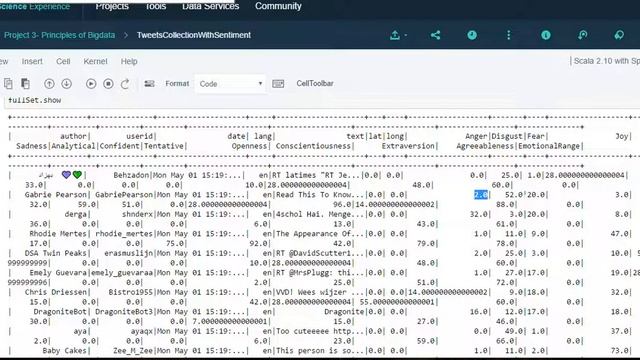Click the Scala 2.10 kernel indicator
Screen dimensions: 640x360
click(x=607, y=61)
